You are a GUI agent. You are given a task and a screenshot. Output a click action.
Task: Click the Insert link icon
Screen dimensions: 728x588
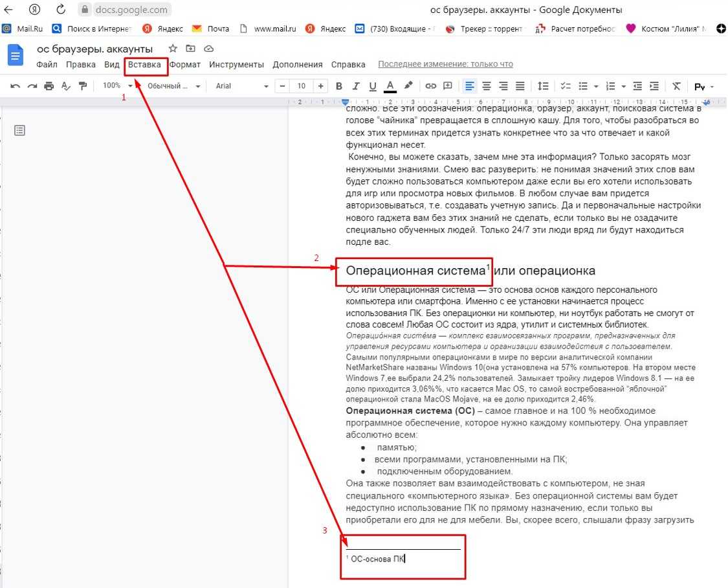pyautogui.click(x=430, y=86)
